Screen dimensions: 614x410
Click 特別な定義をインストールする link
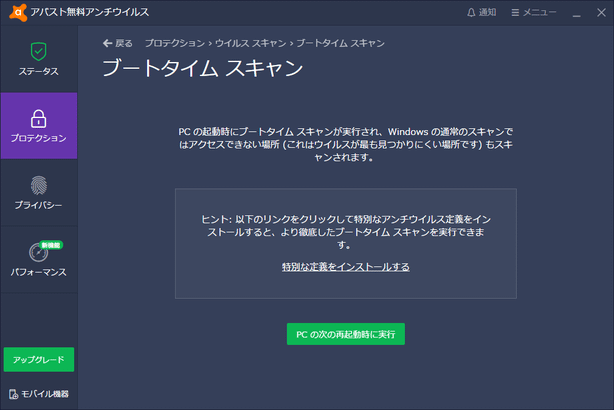(346, 267)
